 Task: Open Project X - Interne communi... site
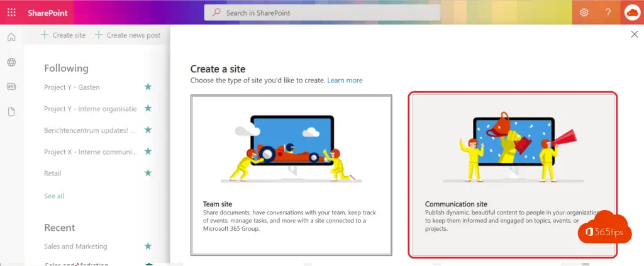pyautogui.click(x=91, y=152)
